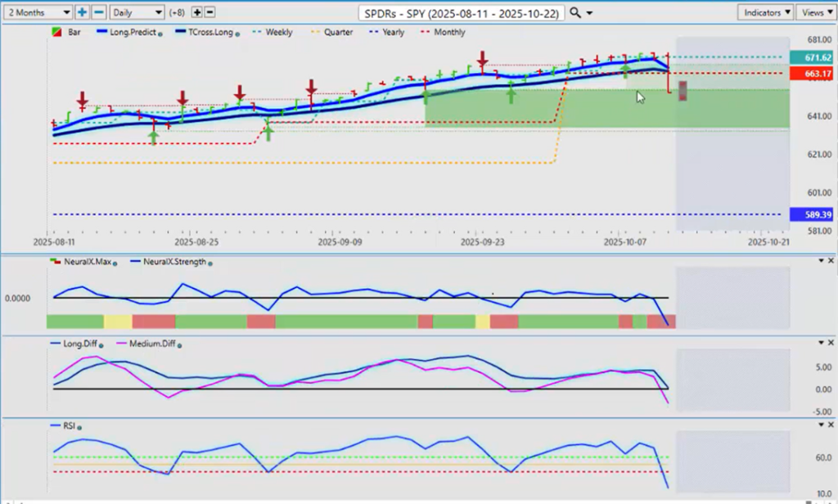This screenshot has height=504, width=838.
Task: Open the 2 Months range dropdown
Action: (x=37, y=12)
